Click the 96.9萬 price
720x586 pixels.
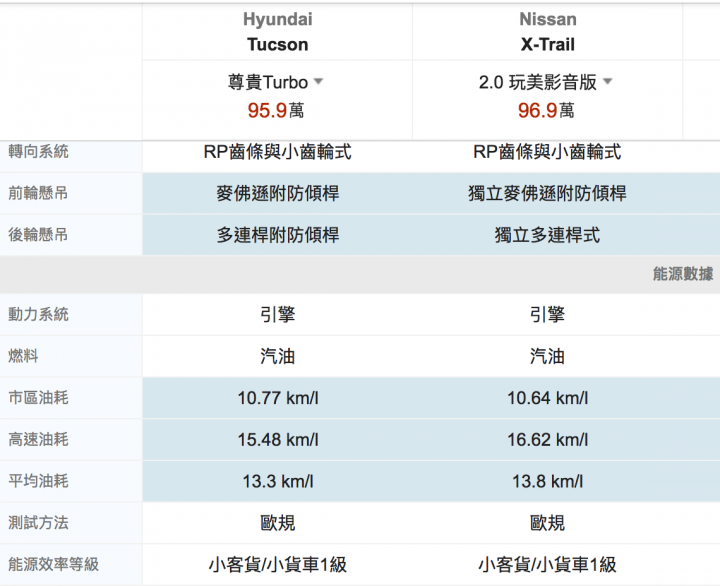click(x=546, y=110)
